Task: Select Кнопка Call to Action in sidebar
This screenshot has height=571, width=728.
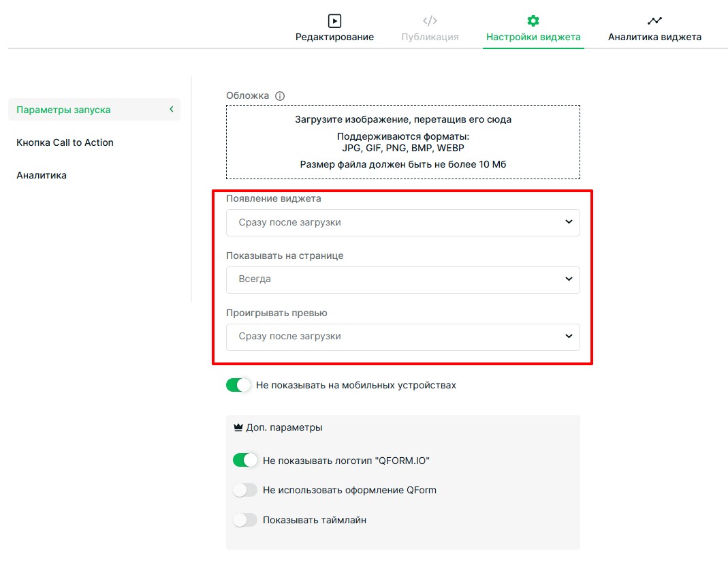Action: [x=65, y=142]
